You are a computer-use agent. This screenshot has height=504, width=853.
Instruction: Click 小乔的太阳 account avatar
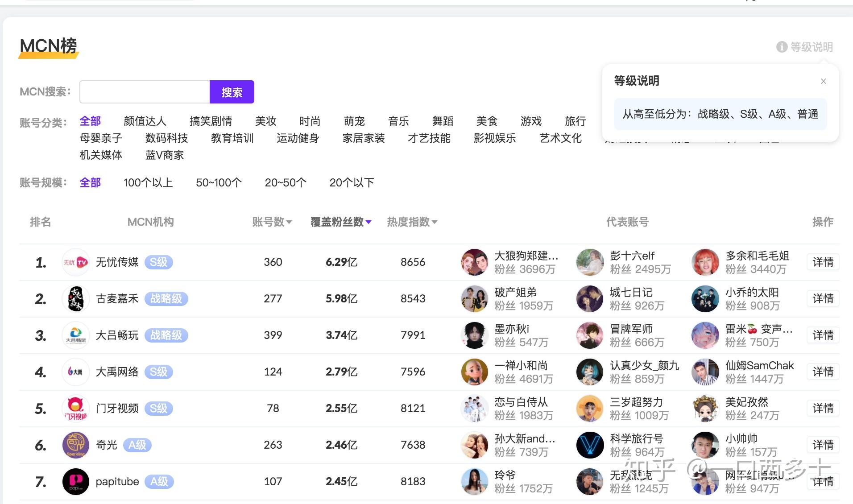(x=705, y=299)
